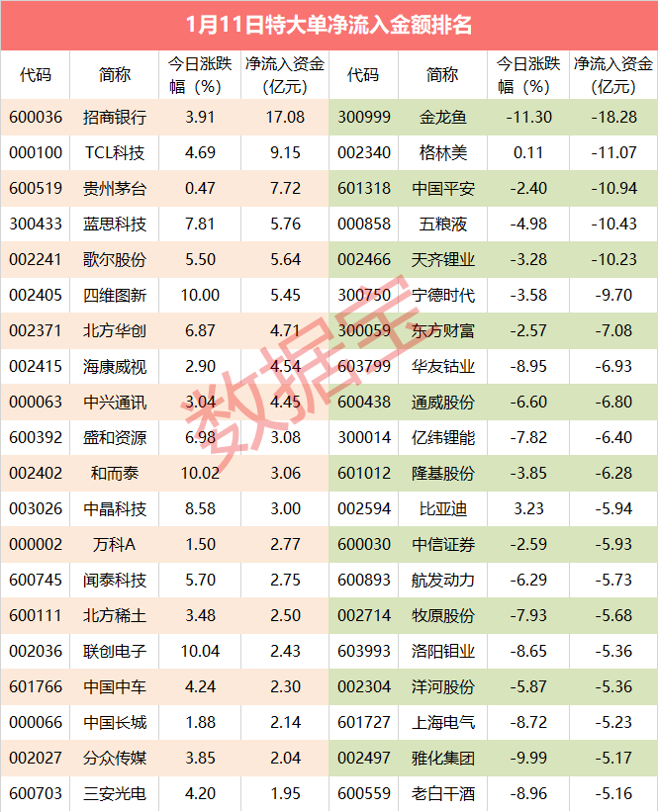Select stock code 300059 for 东方财富
This screenshot has height=812, width=658.
click(363, 331)
